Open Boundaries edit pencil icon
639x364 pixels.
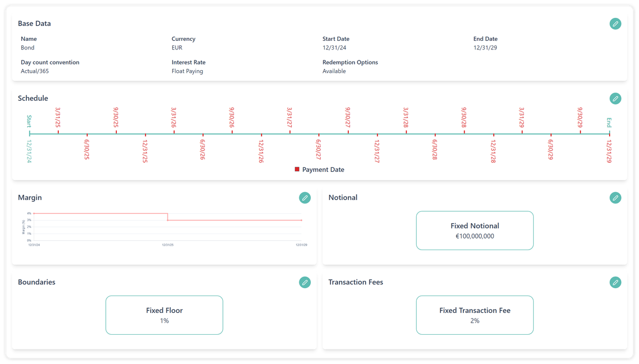(305, 282)
